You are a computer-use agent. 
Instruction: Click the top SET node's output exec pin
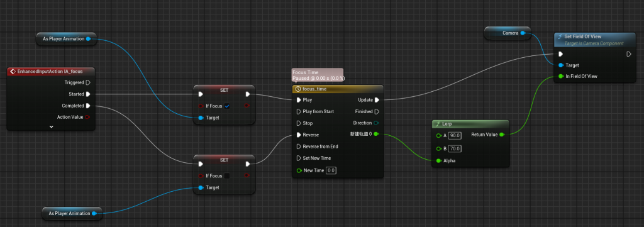pyautogui.click(x=248, y=94)
